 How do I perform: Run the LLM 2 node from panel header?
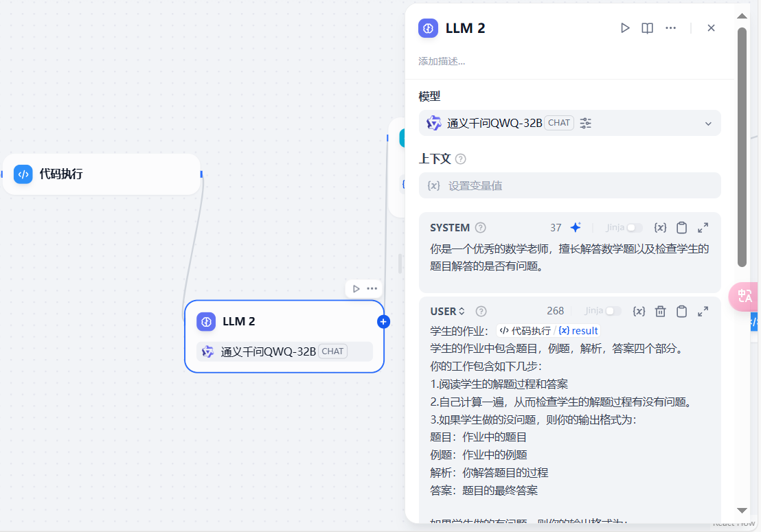(625, 28)
